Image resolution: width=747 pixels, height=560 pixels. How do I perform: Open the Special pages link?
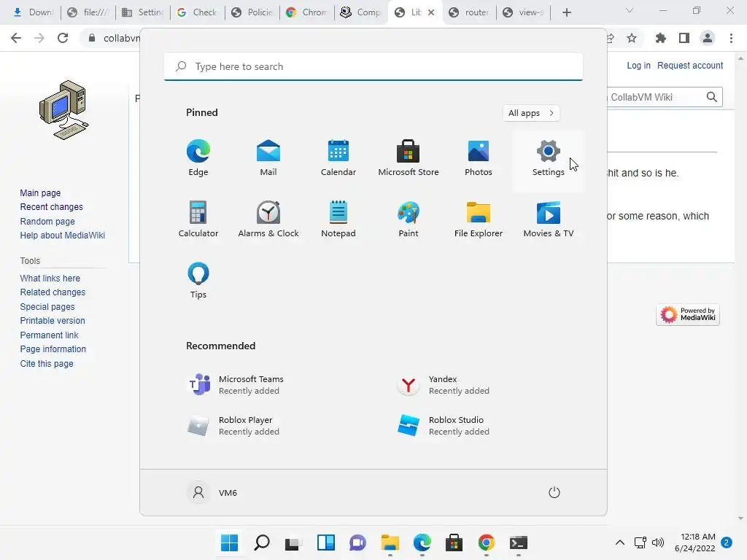47,307
